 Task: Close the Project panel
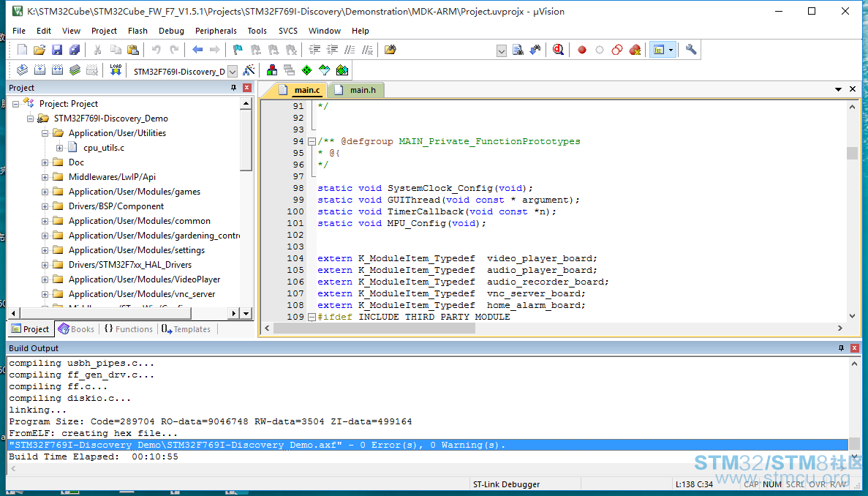tap(247, 88)
